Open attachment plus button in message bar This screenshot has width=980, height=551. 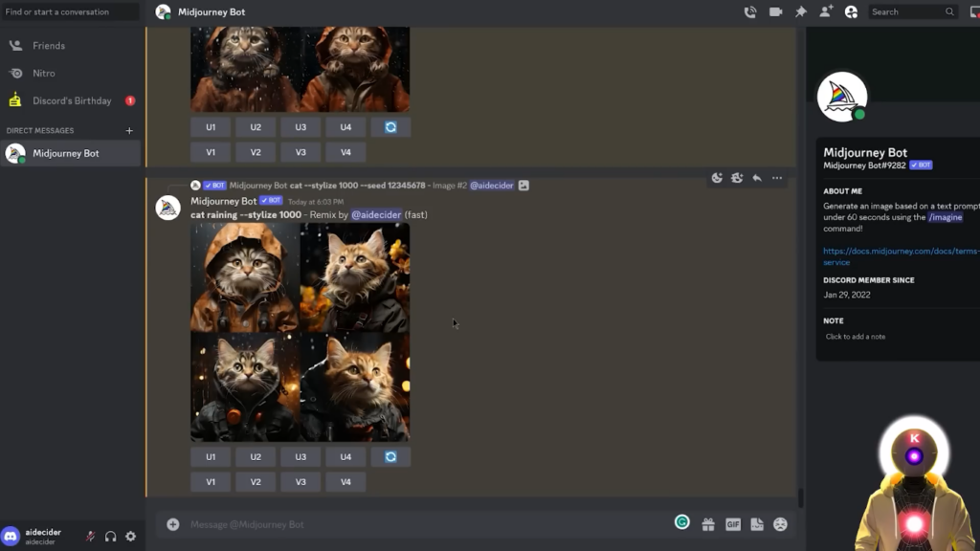click(x=173, y=524)
